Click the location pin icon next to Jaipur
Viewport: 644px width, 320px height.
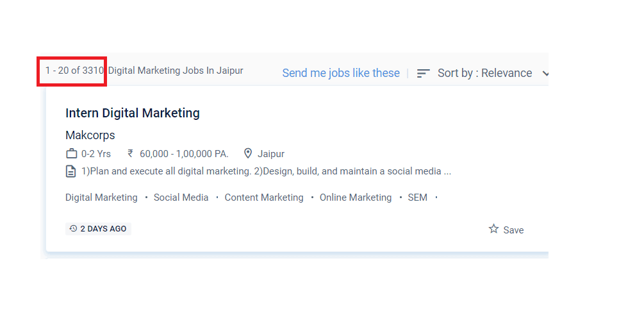click(x=247, y=154)
